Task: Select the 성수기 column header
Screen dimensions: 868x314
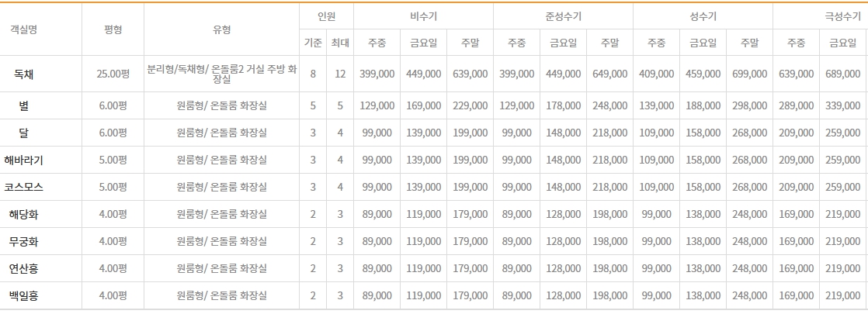Action: click(703, 16)
